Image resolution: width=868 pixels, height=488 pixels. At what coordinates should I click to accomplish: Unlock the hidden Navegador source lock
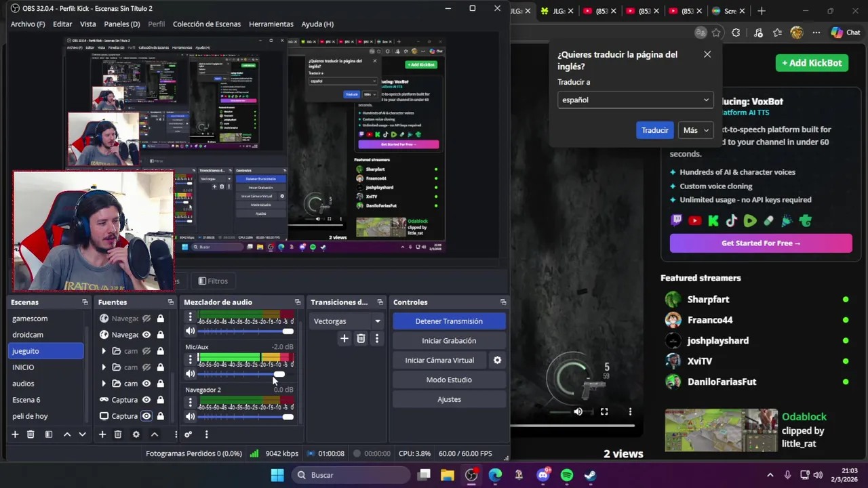(x=160, y=319)
